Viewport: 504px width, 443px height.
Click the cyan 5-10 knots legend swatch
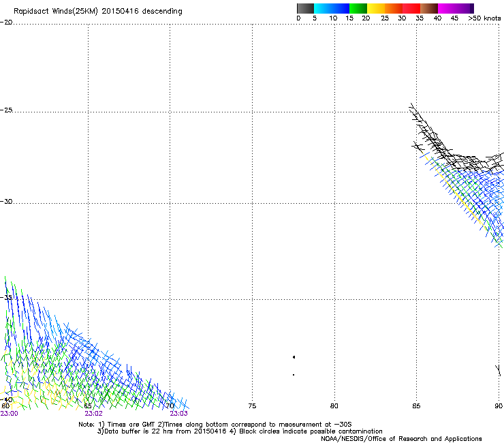(x=323, y=8)
